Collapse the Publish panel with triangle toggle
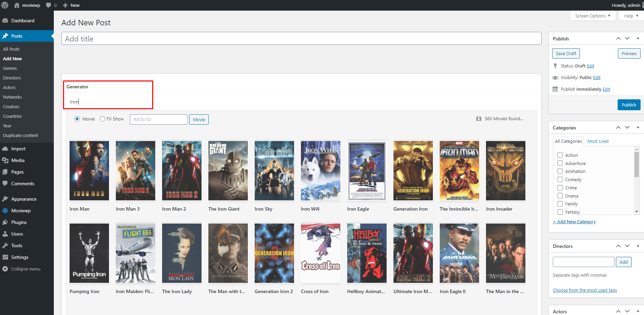The width and height of the screenshot is (644, 315). [x=638, y=38]
